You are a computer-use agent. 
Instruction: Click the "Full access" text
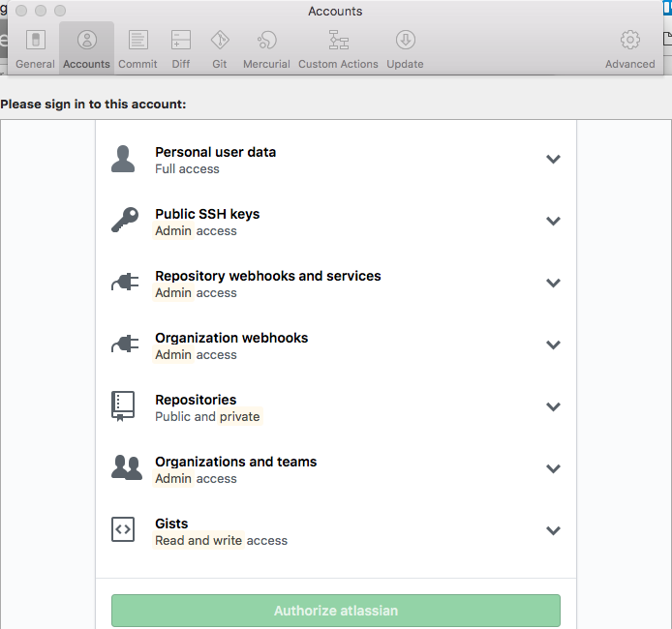(x=187, y=169)
